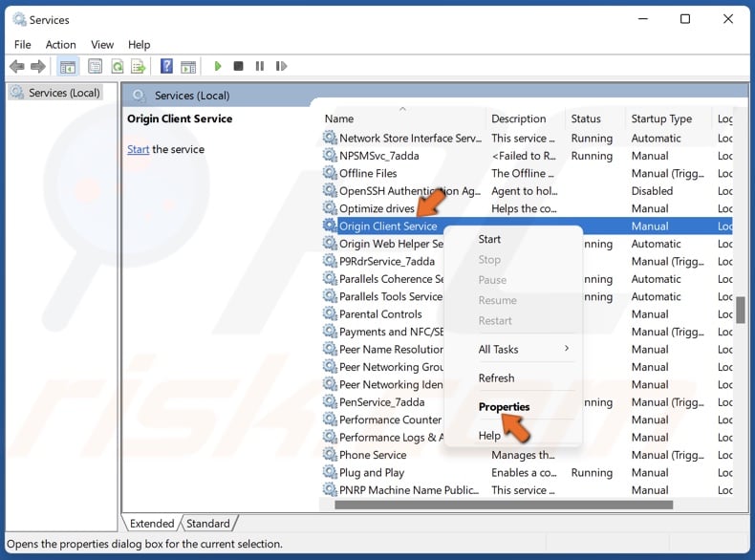This screenshot has width=755, height=560.
Task: Click the Restart Service toolbar icon
Action: (x=281, y=66)
